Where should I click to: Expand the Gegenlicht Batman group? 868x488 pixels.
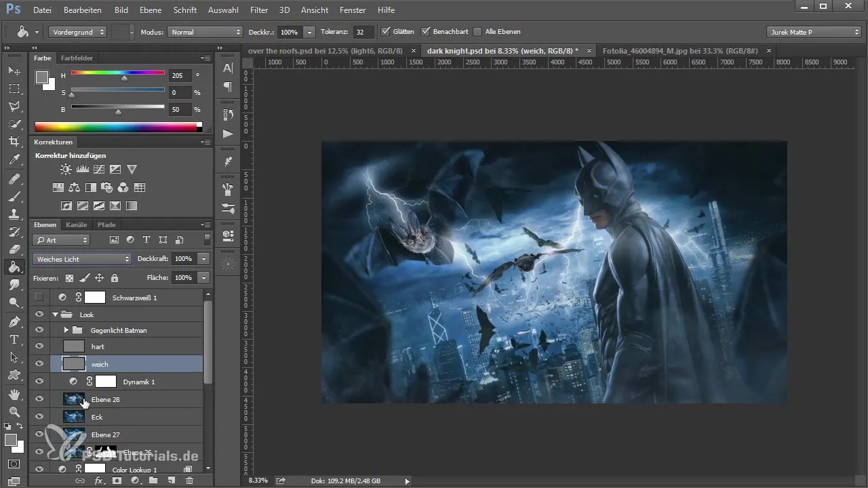pyautogui.click(x=66, y=330)
